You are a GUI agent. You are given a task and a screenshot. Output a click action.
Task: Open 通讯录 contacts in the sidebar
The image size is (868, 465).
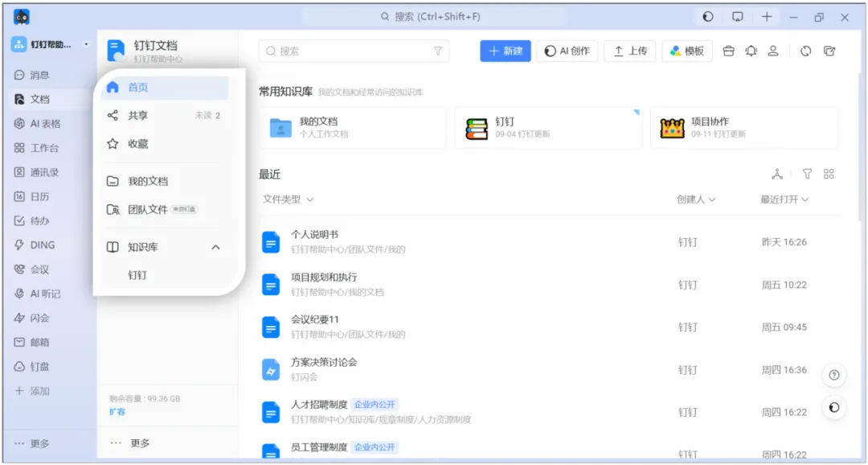36,172
